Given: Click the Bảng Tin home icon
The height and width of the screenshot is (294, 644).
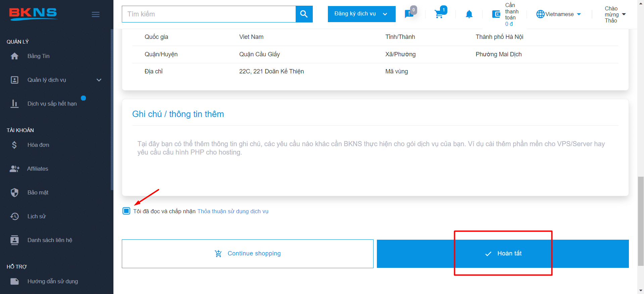Looking at the screenshot, I should pyautogui.click(x=14, y=56).
